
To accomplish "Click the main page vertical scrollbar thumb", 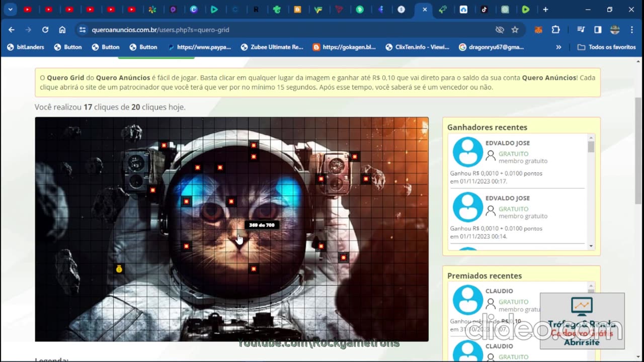I will click(638, 150).
